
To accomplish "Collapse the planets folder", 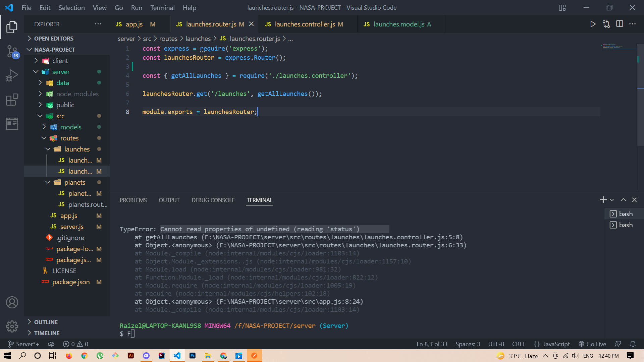I will (67, 182).
